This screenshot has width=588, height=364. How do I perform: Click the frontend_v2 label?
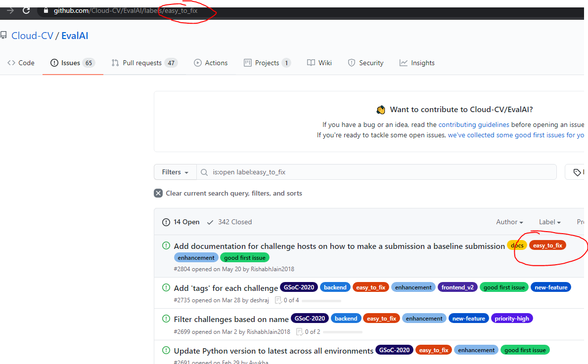pos(457,287)
